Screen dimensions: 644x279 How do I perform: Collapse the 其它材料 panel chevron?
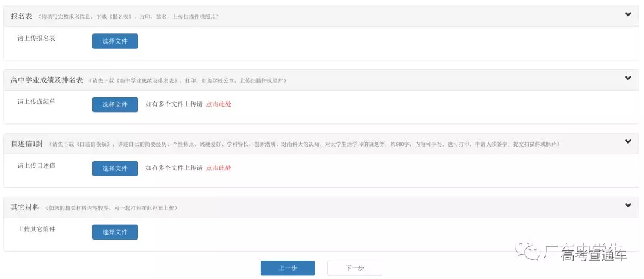[627, 206]
